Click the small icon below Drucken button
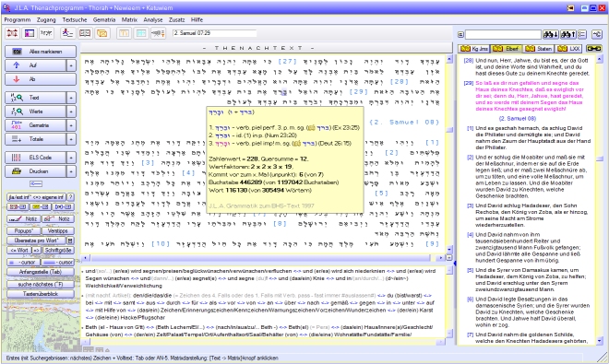Screen dimensions: 609x364 point(36,184)
